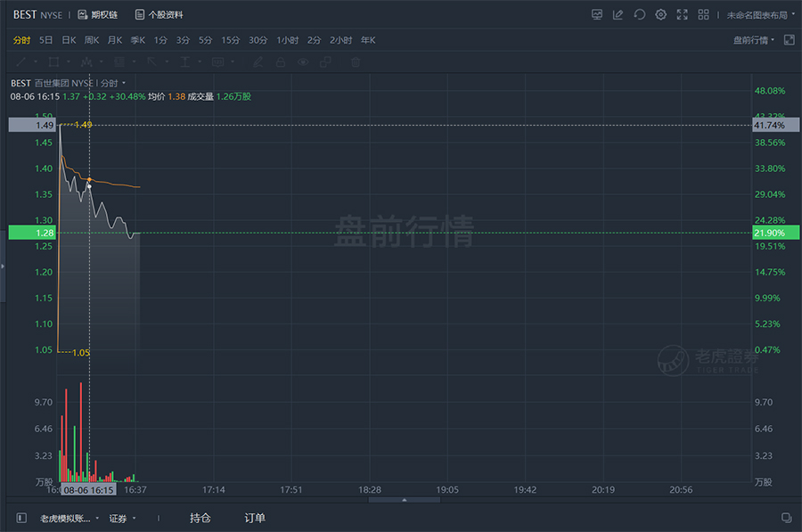The height and width of the screenshot is (532, 802).
Task: Expand the price label tool options arrow
Action: [233, 61]
